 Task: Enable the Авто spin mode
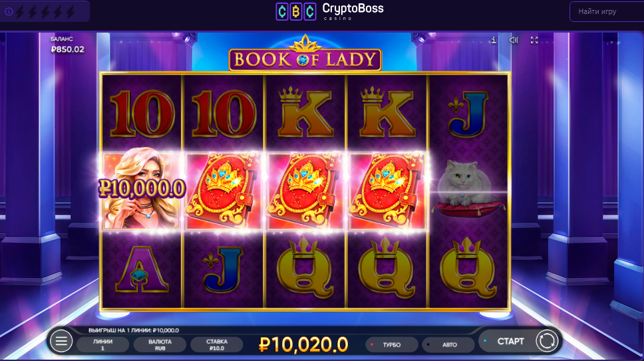point(448,345)
